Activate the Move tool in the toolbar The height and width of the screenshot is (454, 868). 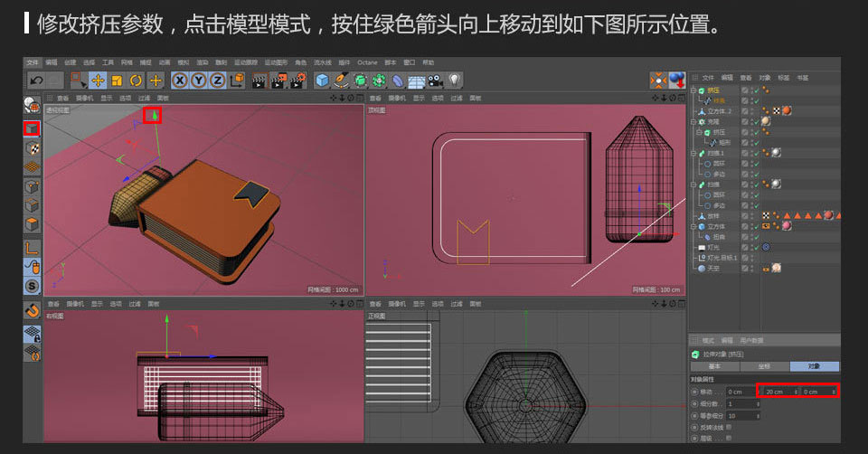[x=98, y=80]
